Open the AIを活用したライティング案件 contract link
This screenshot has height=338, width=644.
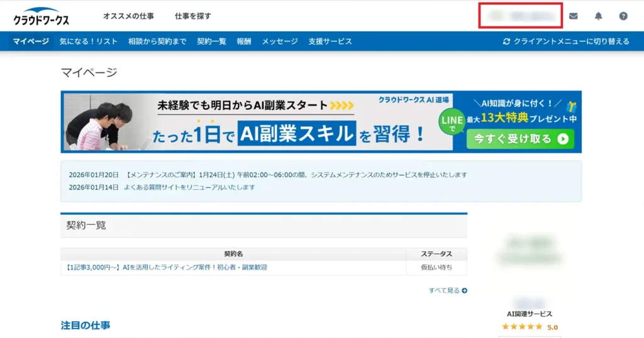click(x=167, y=268)
